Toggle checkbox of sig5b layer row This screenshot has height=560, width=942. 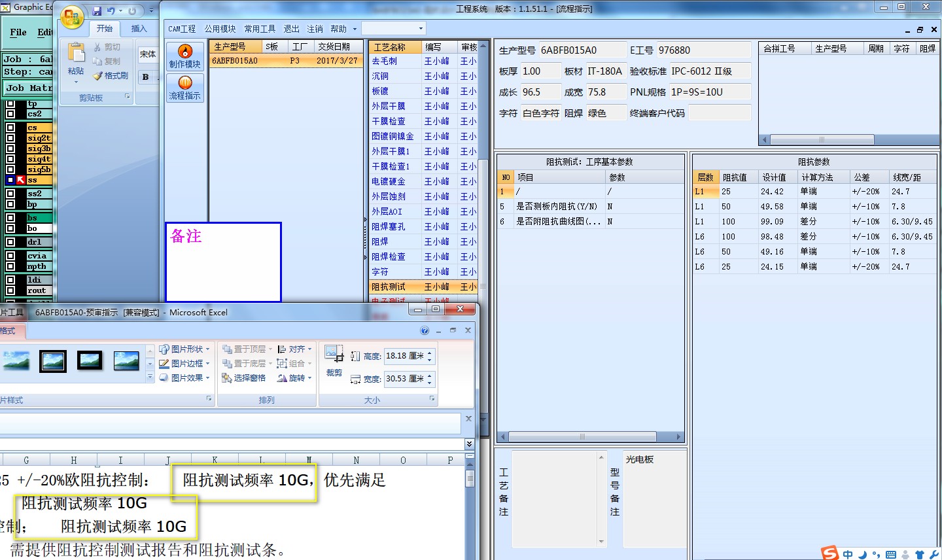pyautogui.click(x=10, y=169)
